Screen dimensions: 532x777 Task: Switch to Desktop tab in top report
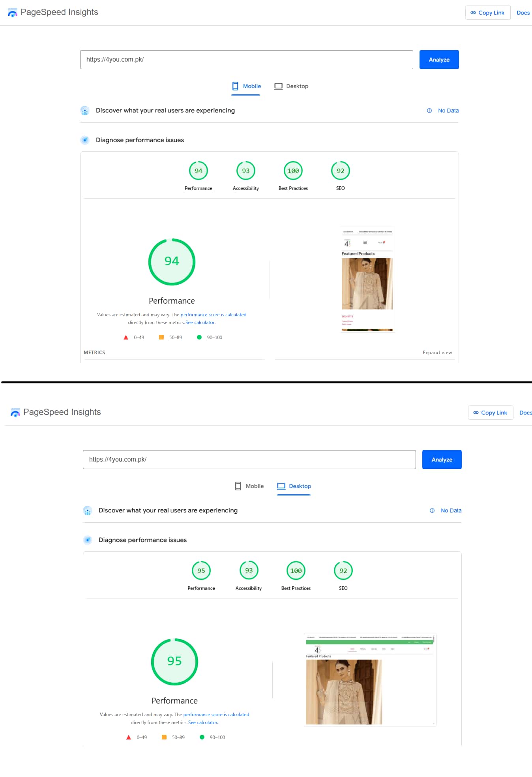pyautogui.click(x=291, y=86)
